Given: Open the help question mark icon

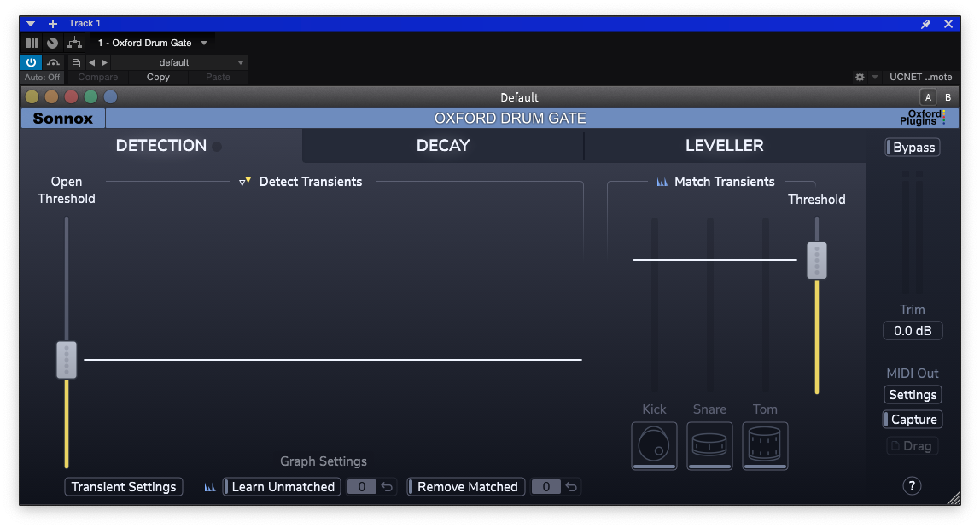Looking at the screenshot, I should (912, 486).
